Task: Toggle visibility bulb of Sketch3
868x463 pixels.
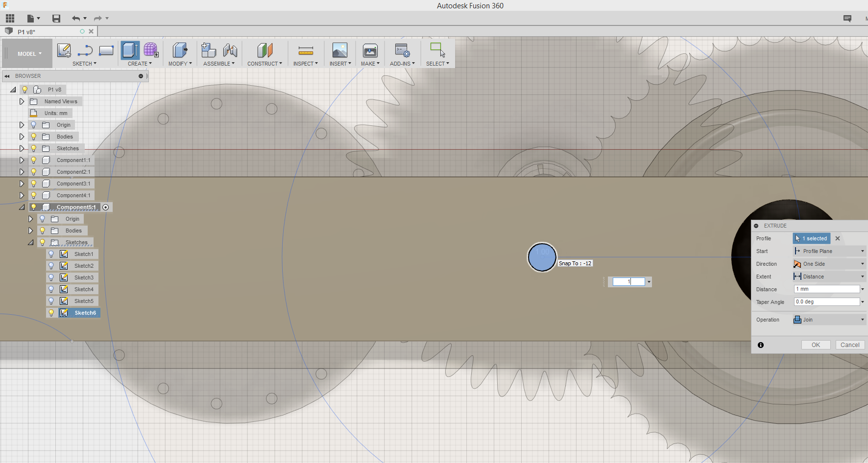Action: [51, 278]
